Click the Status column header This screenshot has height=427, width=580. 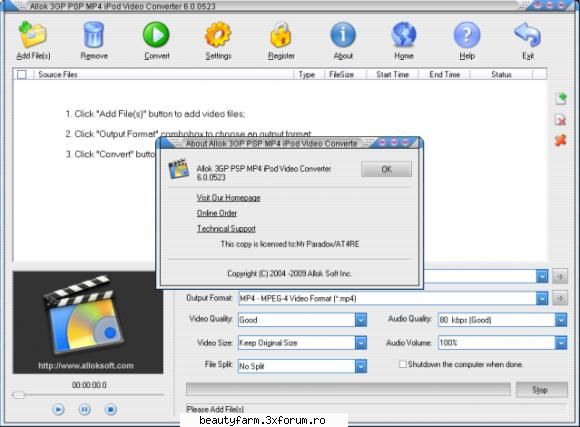501,74
